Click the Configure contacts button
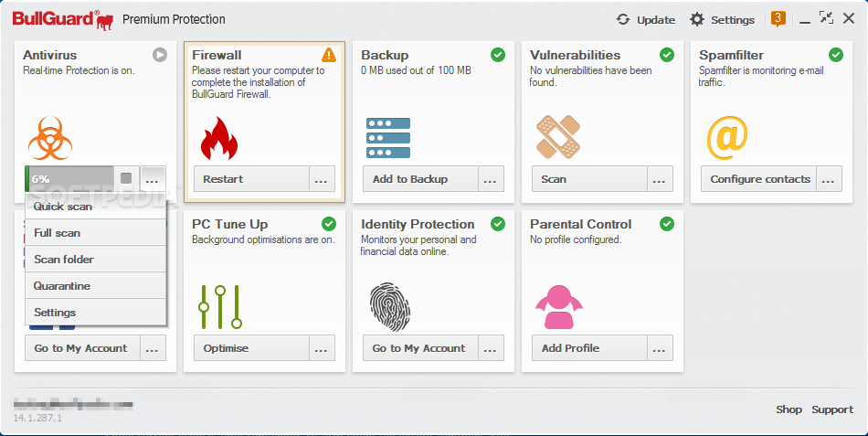Image resolution: width=868 pixels, height=436 pixels. click(758, 178)
